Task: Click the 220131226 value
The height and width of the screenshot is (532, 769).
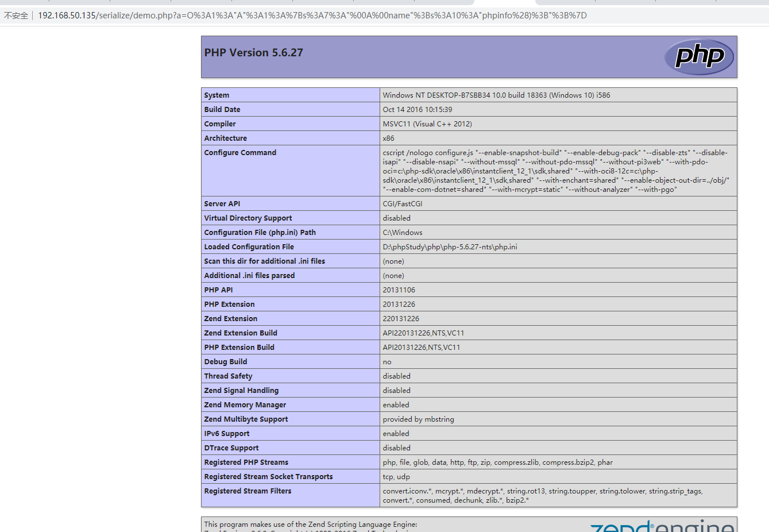Action: tap(401, 319)
